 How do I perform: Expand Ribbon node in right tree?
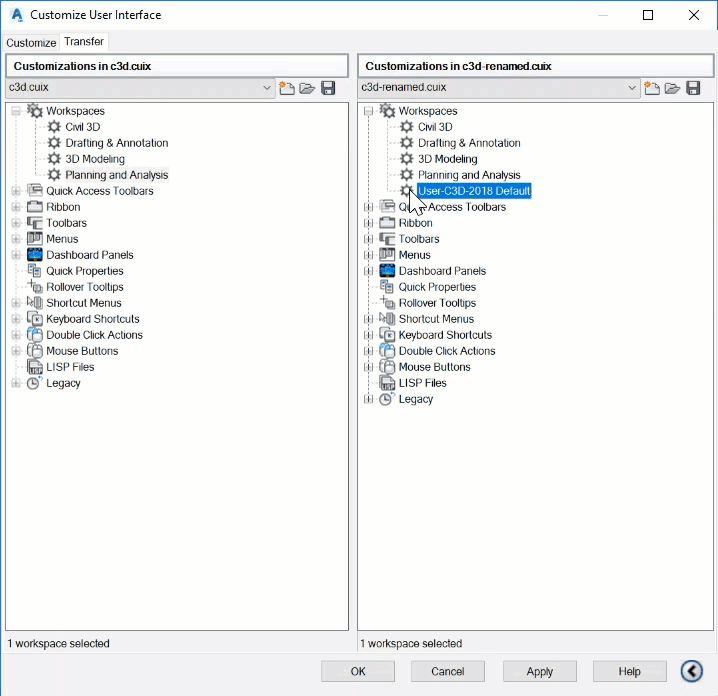[368, 223]
